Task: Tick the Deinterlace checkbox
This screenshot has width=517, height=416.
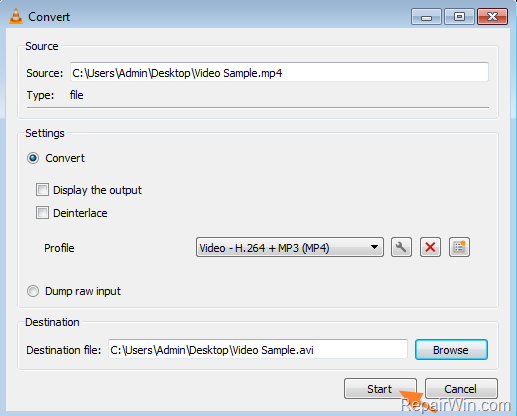Action: pyautogui.click(x=42, y=213)
